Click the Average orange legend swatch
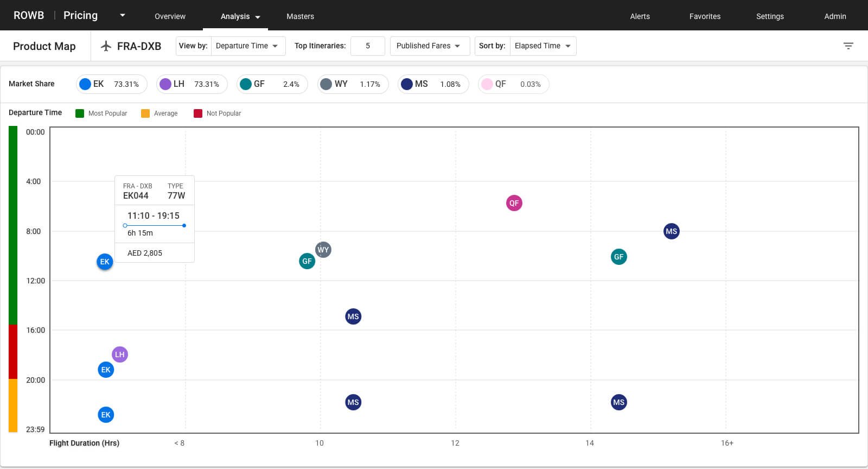The height and width of the screenshot is (469, 868). pyautogui.click(x=145, y=113)
